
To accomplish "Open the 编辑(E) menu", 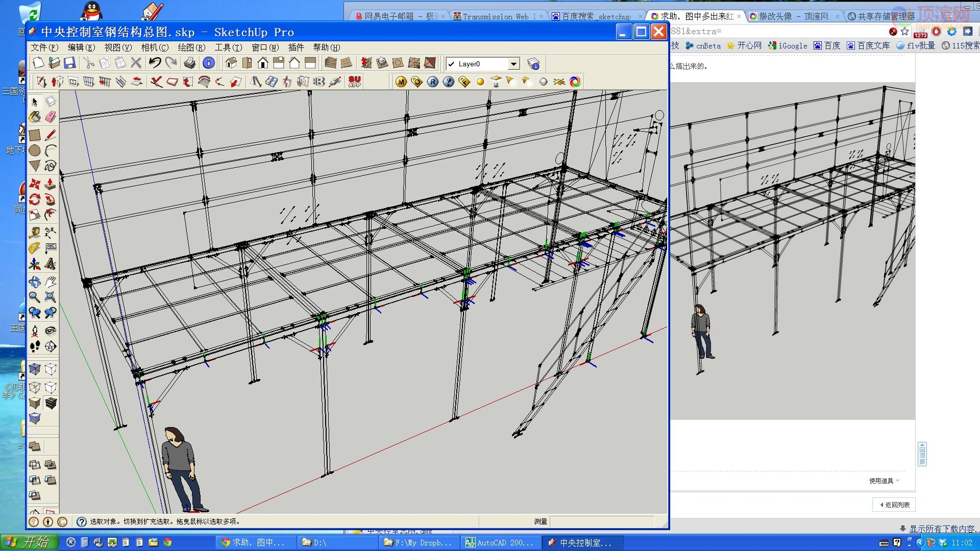I will coord(81,47).
